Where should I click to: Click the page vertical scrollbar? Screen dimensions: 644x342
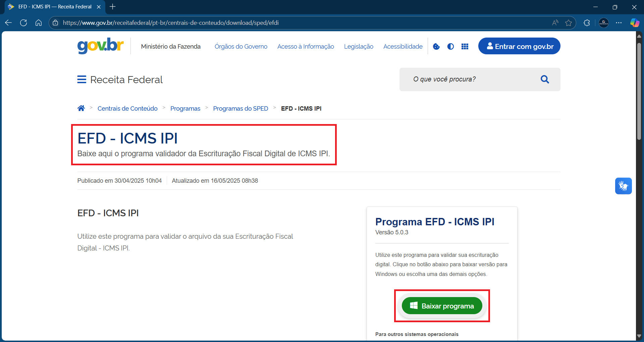639,91
